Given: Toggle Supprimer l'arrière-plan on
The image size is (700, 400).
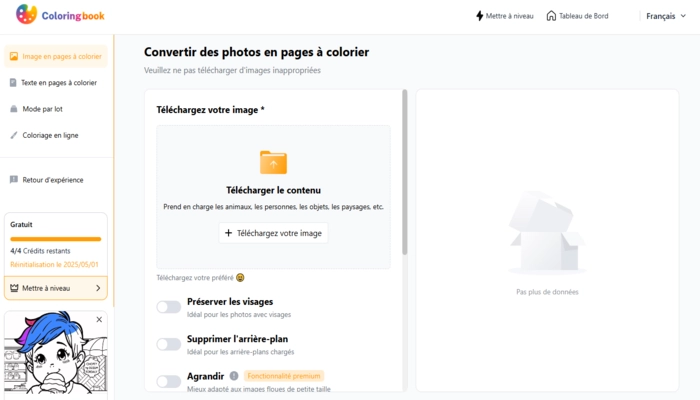Looking at the screenshot, I should coord(169,344).
